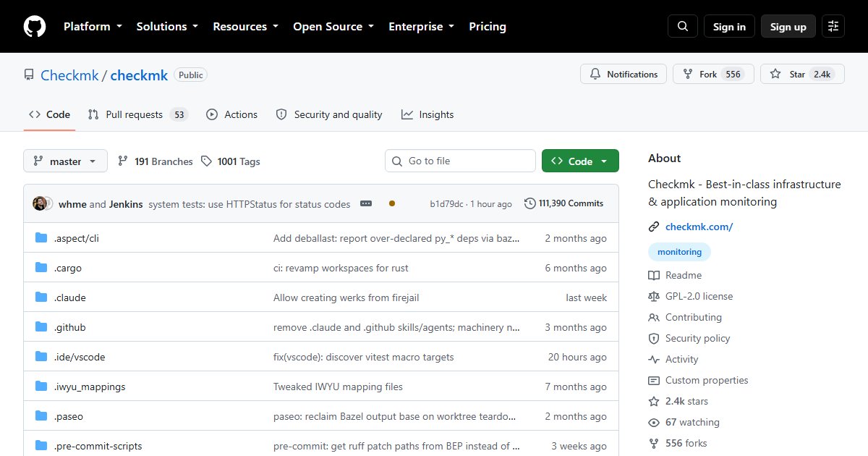Switch to the Code tab
Viewport: 868px width, 456px height.
click(49, 114)
